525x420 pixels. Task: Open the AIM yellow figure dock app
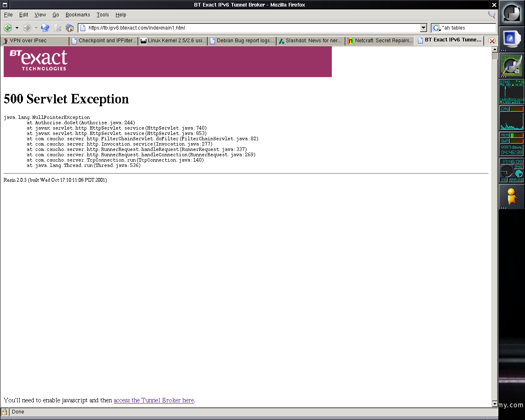(511, 196)
